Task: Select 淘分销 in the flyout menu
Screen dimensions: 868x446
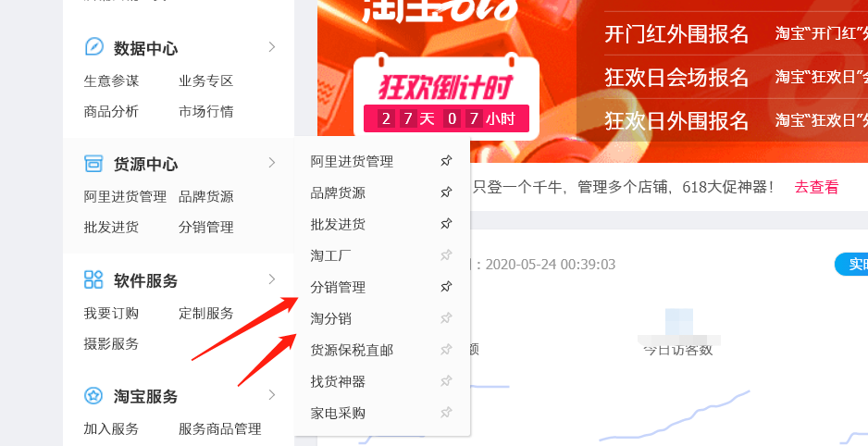Action: 331,318
